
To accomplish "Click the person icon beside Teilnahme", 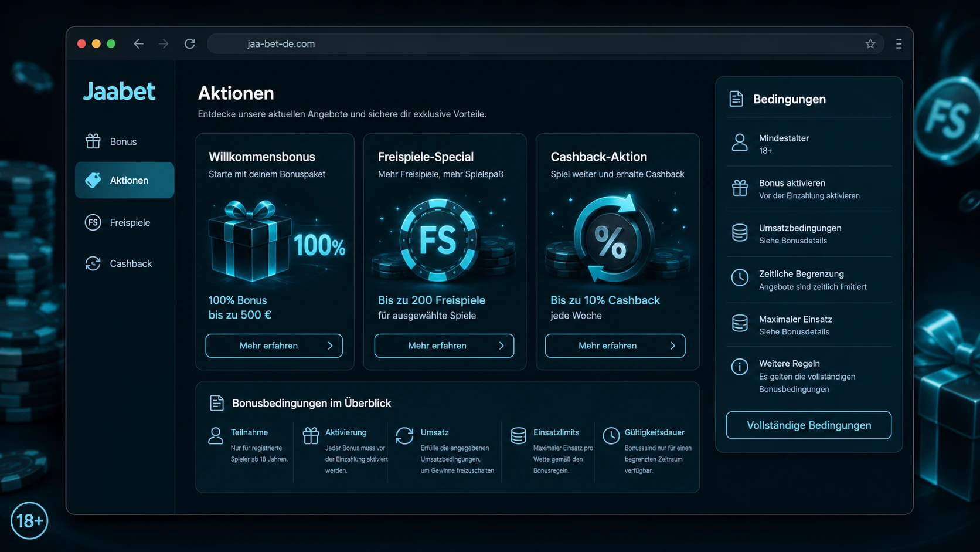I will pos(216,435).
